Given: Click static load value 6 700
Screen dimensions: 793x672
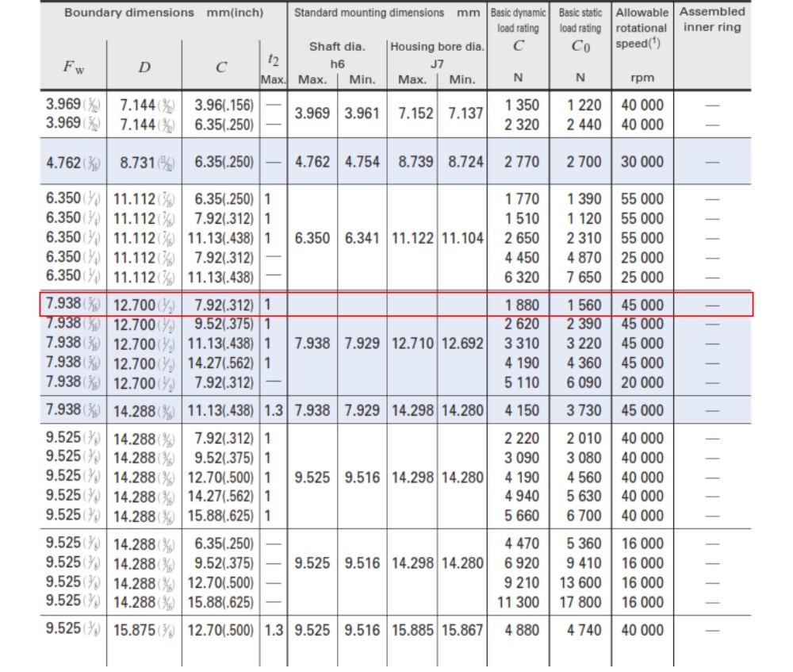Looking at the screenshot, I should click(584, 516).
